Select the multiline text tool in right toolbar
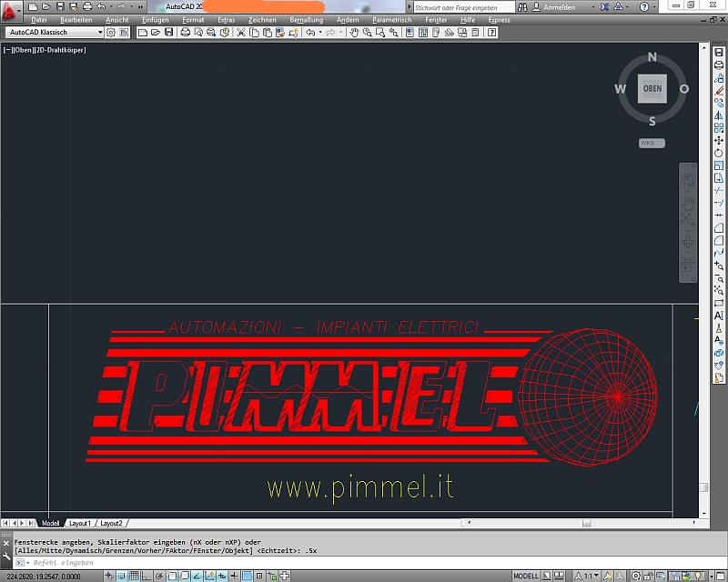728x582 pixels. (719, 316)
